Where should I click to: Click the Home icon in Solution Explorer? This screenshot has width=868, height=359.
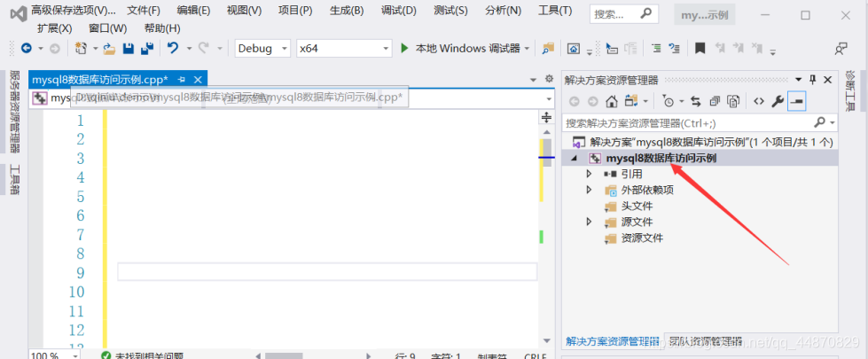[611, 101]
